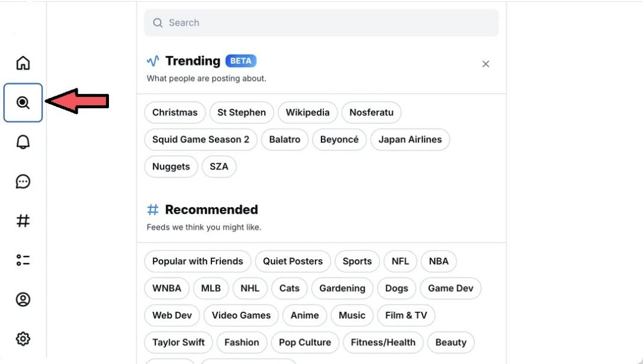The height and width of the screenshot is (364, 643).
Task: Open Feeds hashtag icon in sidebar
Action: pos(23,221)
